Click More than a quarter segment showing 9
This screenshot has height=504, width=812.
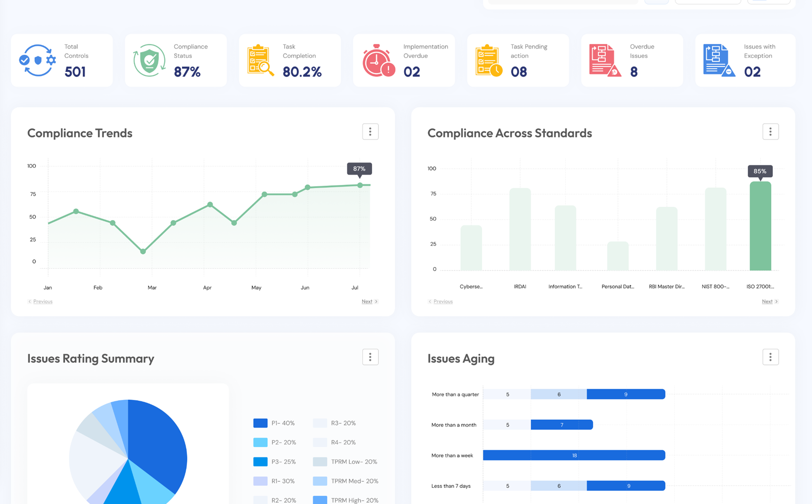click(x=626, y=394)
